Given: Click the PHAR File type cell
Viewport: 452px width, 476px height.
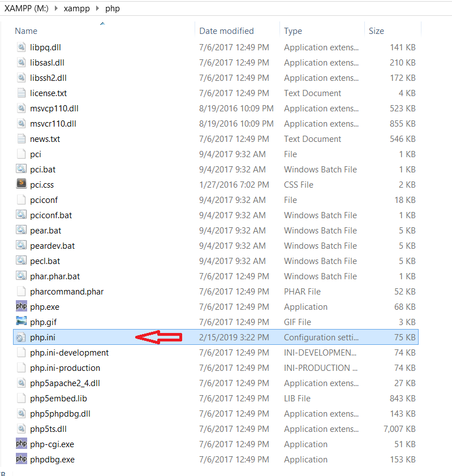Looking at the screenshot, I should [302, 292].
